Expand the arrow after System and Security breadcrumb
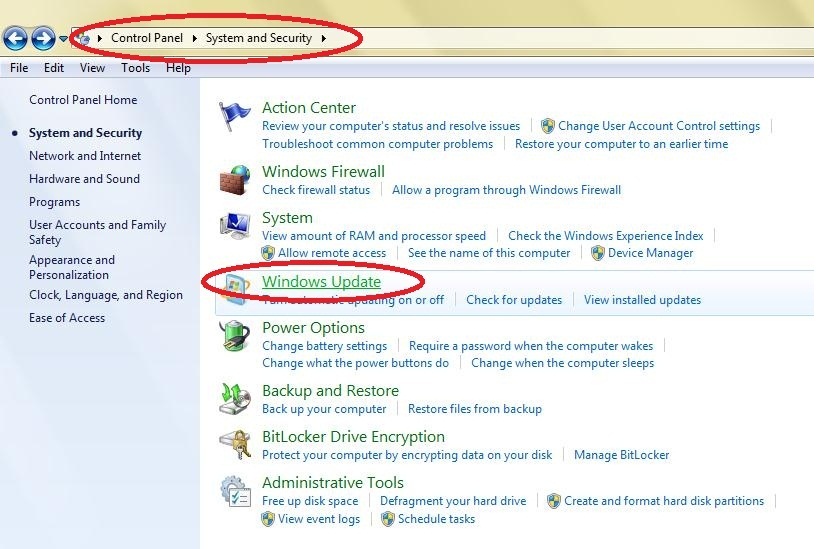The height and width of the screenshot is (549, 819). pos(324,38)
